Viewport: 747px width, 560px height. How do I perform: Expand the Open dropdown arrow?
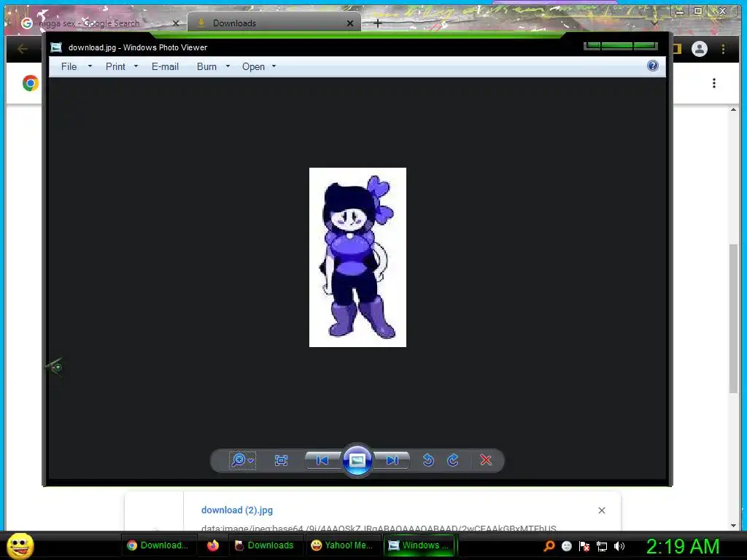(x=274, y=66)
